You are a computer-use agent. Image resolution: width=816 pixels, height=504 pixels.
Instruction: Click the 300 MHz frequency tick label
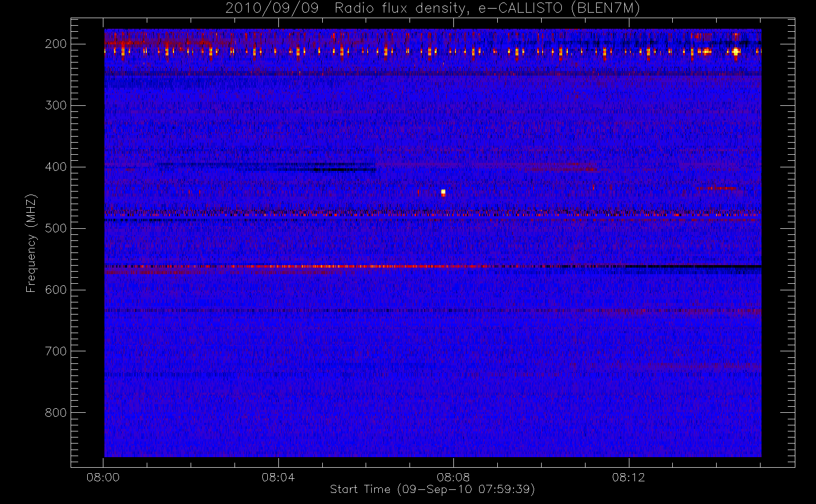[x=56, y=105]
